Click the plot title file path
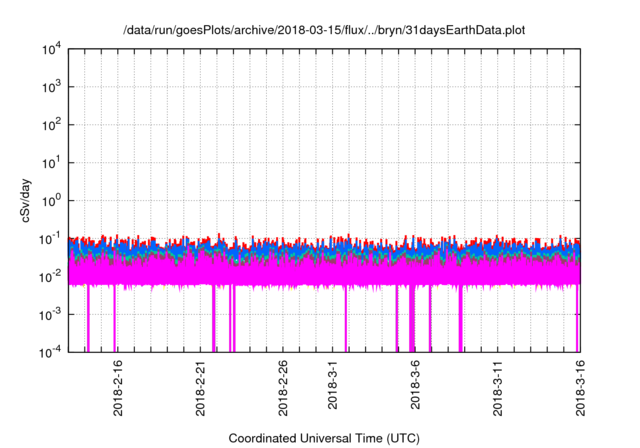640x448 pixels. tap(324, 31)
